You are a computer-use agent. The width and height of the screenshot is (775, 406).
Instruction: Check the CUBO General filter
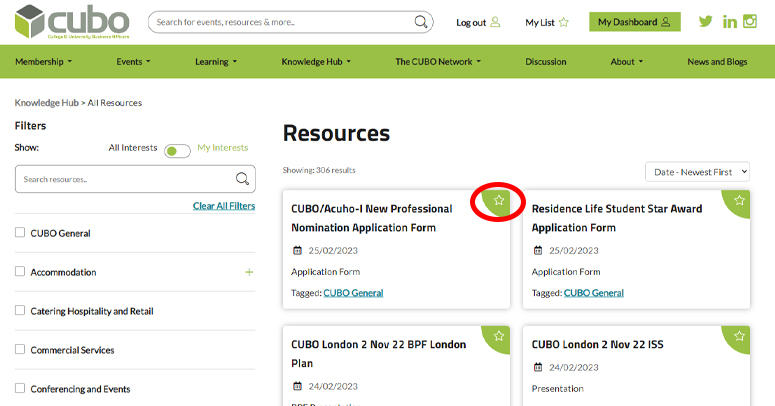point(20,232)
